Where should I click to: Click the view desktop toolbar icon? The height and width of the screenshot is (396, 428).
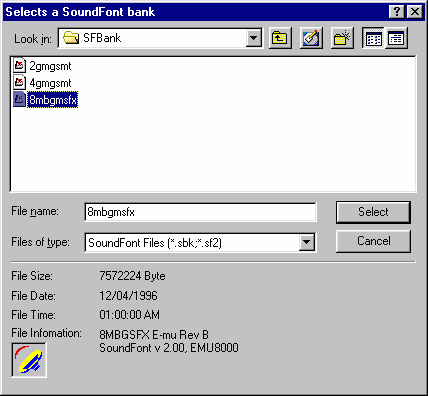coord(311,38)
